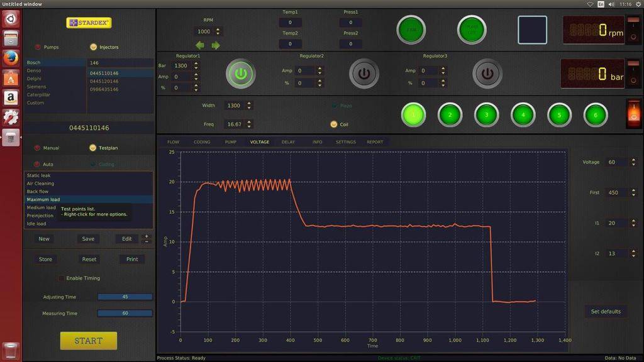Open the Files manager in the dock
Image resolution: width=644 pixels, height=362 pixels.
click(x=11, y=38)
